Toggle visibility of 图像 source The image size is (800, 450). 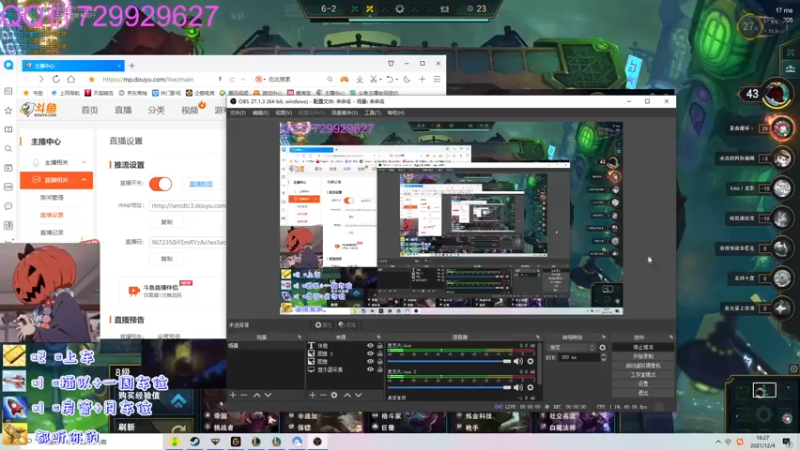370,361
